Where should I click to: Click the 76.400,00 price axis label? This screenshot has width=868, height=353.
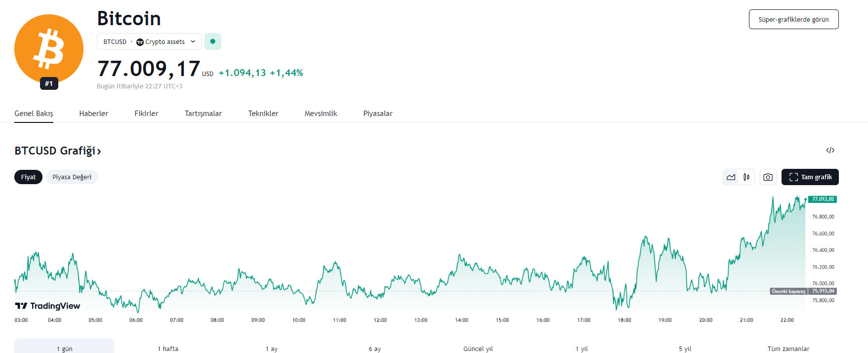click(x=823, y=250)
